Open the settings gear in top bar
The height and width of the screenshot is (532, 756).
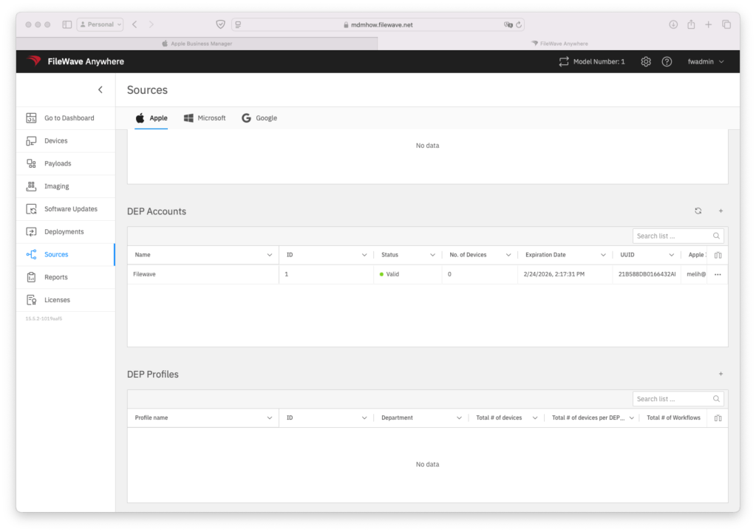[x=645, y=62]
